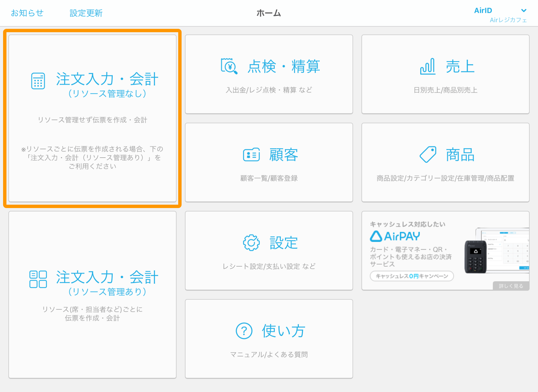Click the receipt magnifier icon for 点検・精算

229,66
